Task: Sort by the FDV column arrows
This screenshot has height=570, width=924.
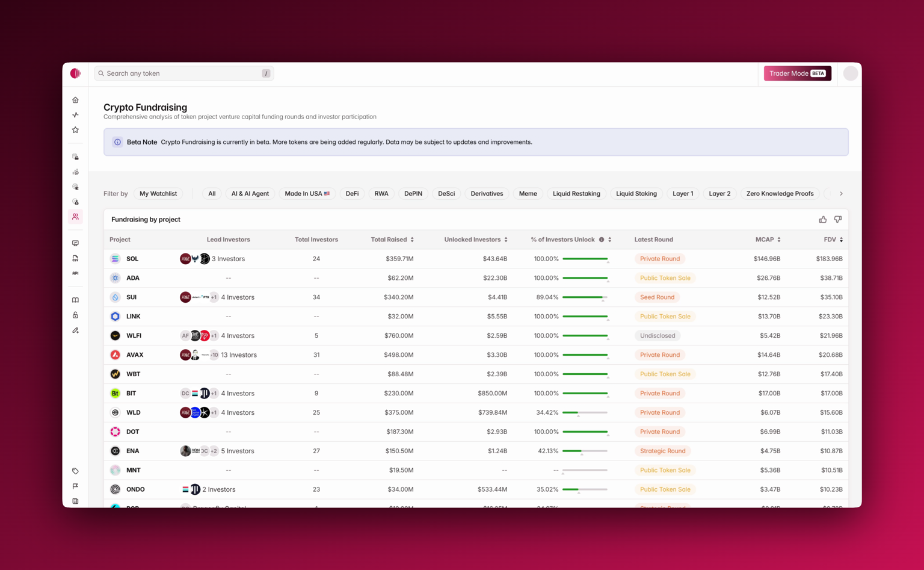Action: pyautogui.click(x=841, y=240)
